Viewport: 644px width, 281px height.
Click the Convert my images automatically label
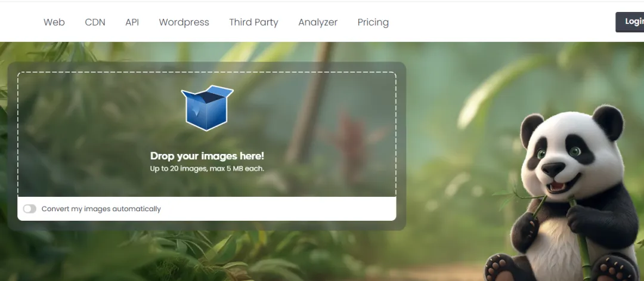click(101, 209)
